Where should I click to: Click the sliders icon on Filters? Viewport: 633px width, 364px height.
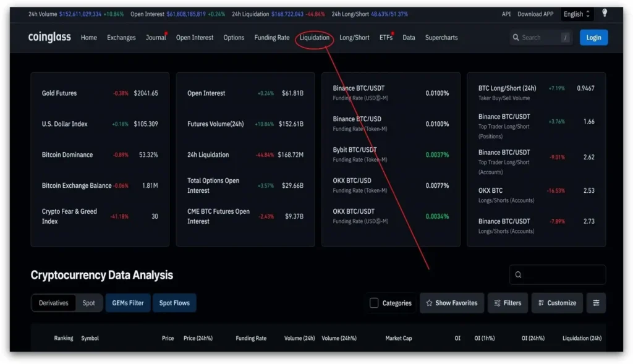(x=498, y=303)
